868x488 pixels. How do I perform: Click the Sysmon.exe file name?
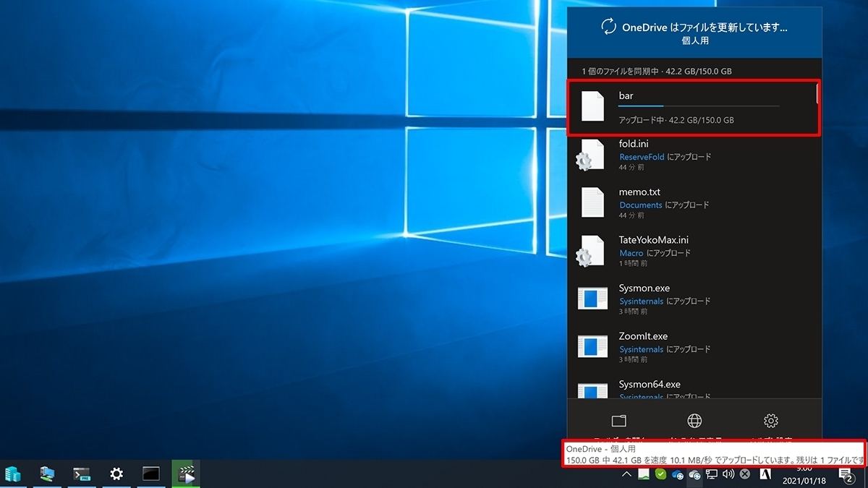point(644,288)
